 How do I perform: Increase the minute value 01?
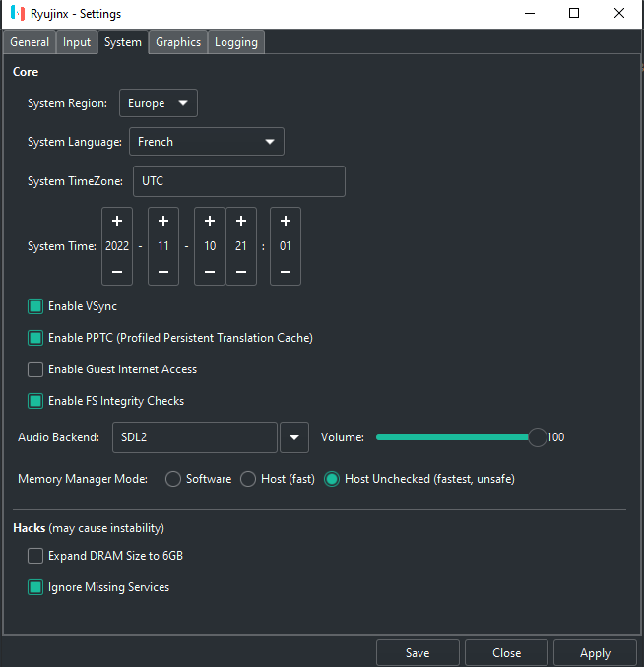click(x=286, y=221)
